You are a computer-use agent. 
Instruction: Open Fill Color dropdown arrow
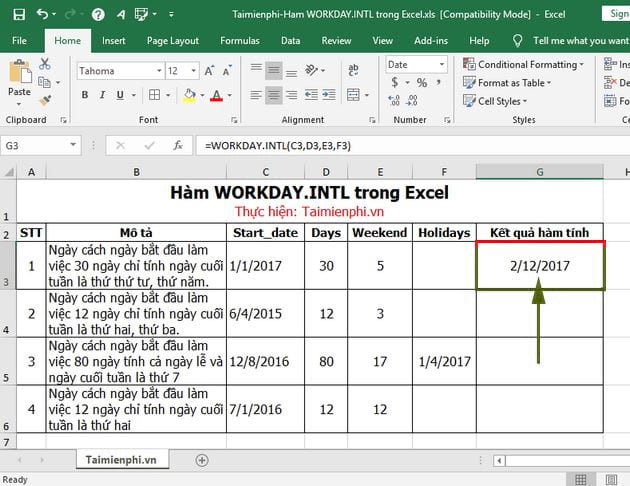click(202, 95)
